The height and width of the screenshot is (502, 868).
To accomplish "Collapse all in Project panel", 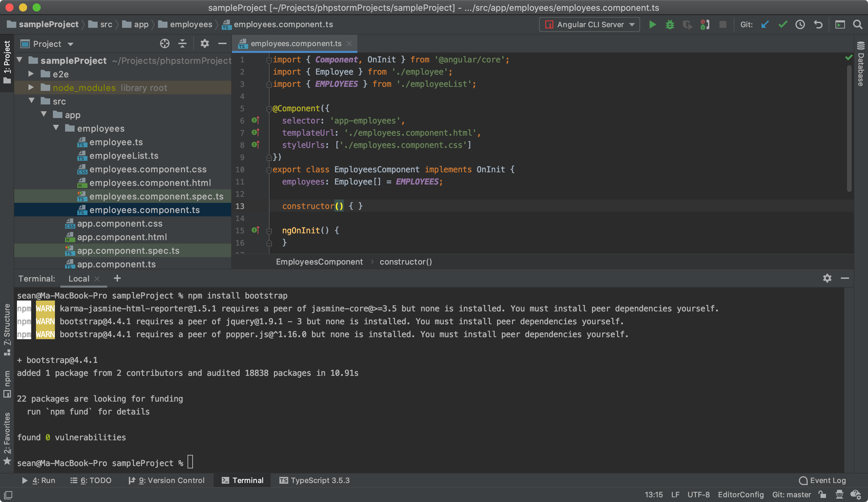I will click(182, 44).
